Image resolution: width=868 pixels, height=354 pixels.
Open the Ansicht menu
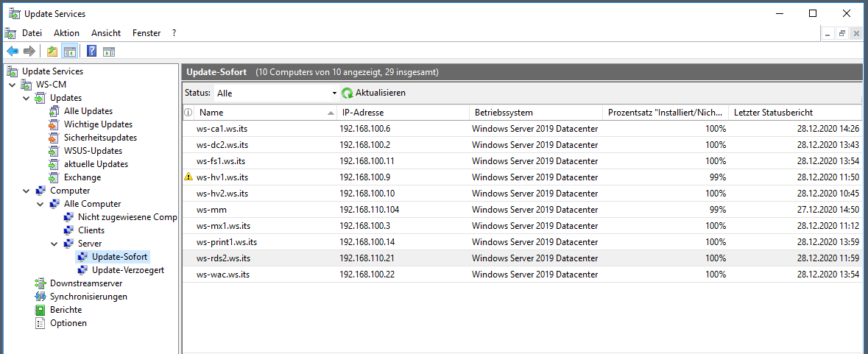tap(106, 33)
